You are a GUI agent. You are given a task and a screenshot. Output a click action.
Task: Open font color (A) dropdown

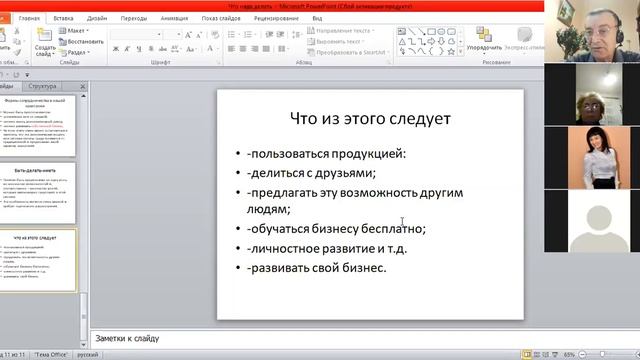pyautogui.click(x=212, y=49)
